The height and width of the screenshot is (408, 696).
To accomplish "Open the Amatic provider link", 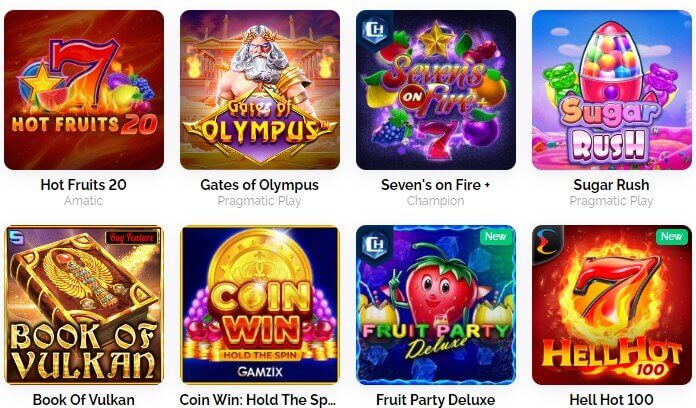I will pos(83,201).
